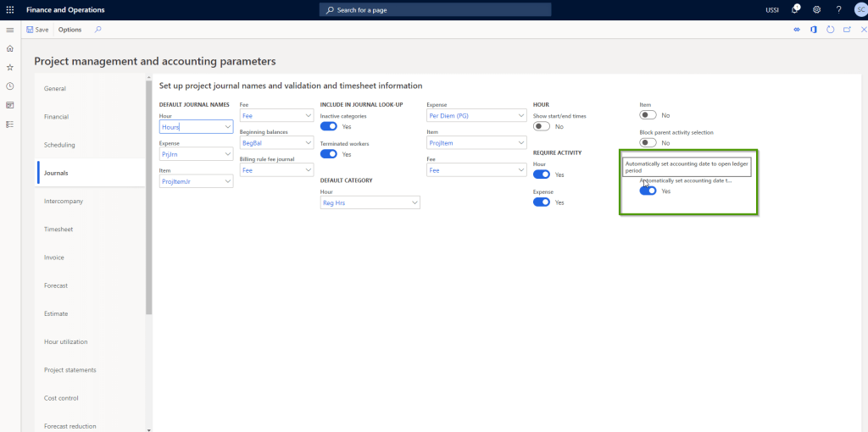Click the Home icon in left navigation
This screenshot has width=868, height=432.
click(9, 48)
